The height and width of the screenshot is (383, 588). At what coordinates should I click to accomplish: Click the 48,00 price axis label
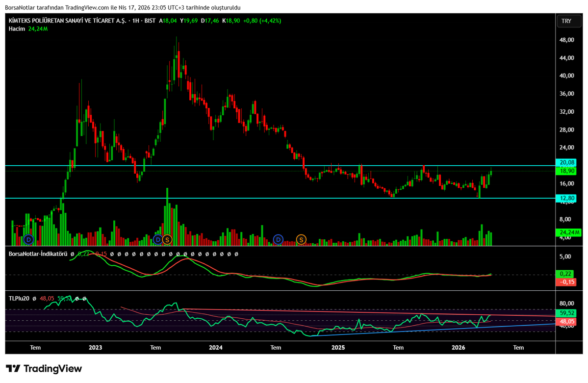pyautogui.click(x=566, y=40)
